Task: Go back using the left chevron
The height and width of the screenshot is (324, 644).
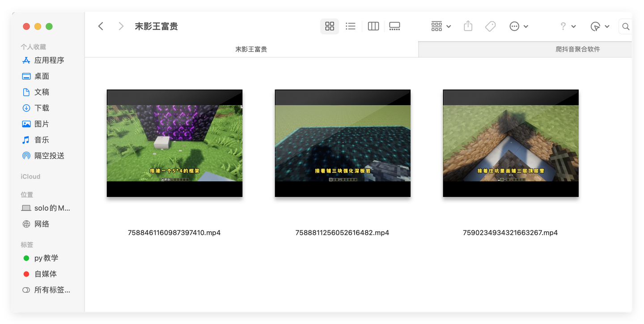Action: [x=101, y=26]
